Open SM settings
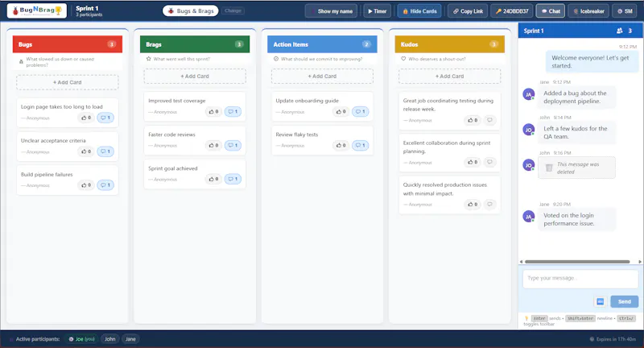644x348 pixels. click(625, 11)
